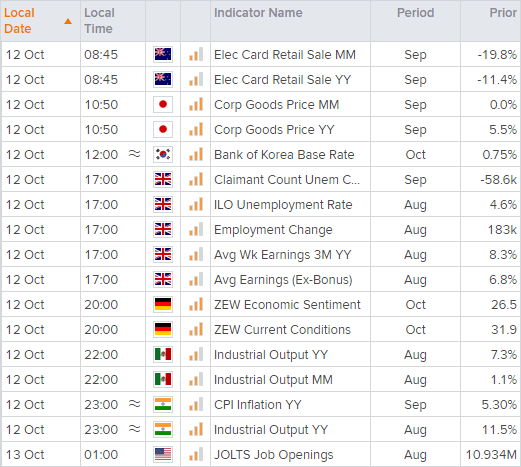521x467 pixels.
Task: Select the Prior column header
Action: coord(503,13)
